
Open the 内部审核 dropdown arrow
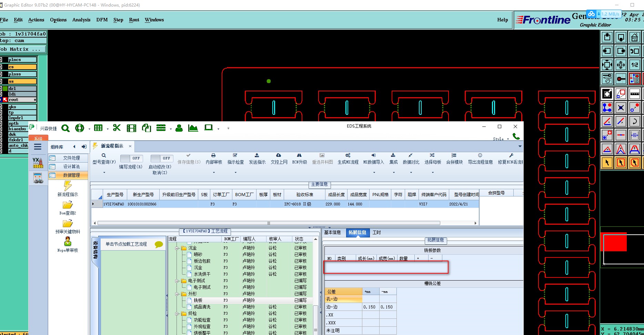tap(214, 172)
